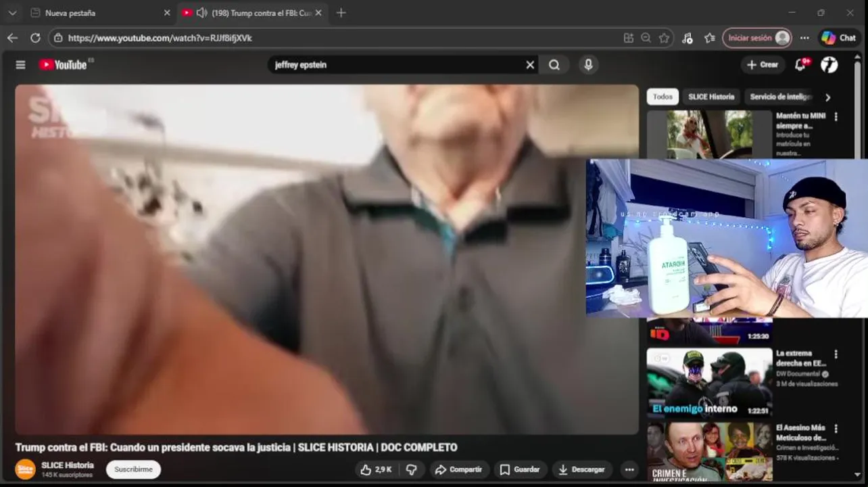Show more filter chips with arrow
The width and height of the screenshot is (868, 487).
tap(827, 97)
